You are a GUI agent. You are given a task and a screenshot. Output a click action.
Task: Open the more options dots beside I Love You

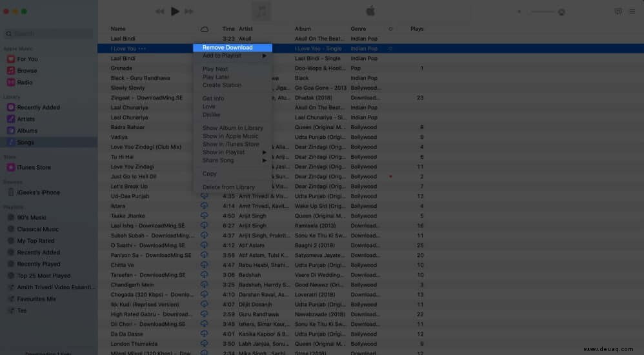tap(142, 48)
